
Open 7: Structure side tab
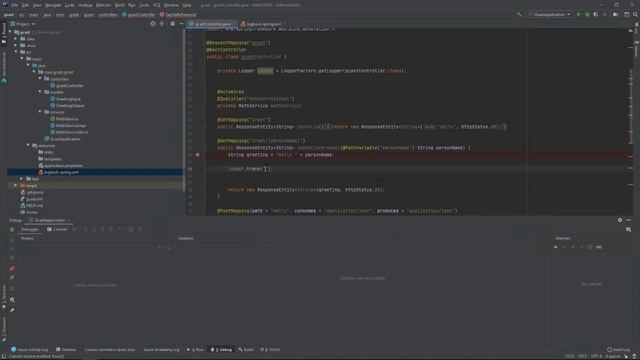click(x=4, y=329)
